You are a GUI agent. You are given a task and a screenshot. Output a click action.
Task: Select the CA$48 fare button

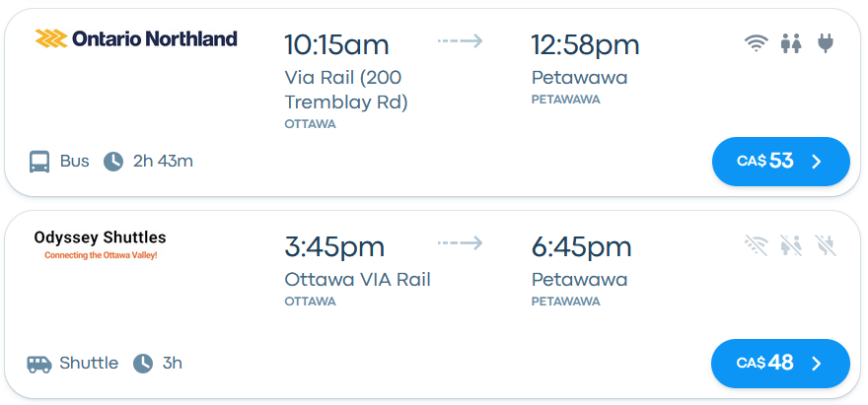tap(780, 364)
